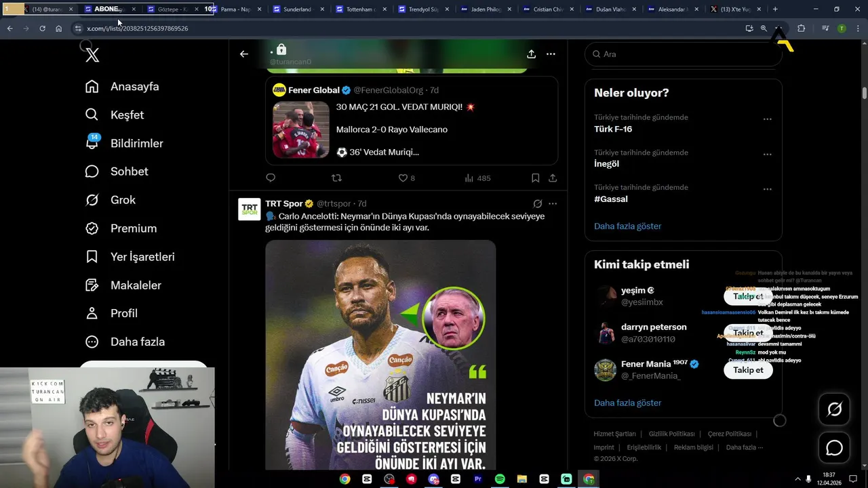Ask Grok about the TRT Spor post
Image resolution: width=868 pixels, height=488 pixels.
point(537,203)
